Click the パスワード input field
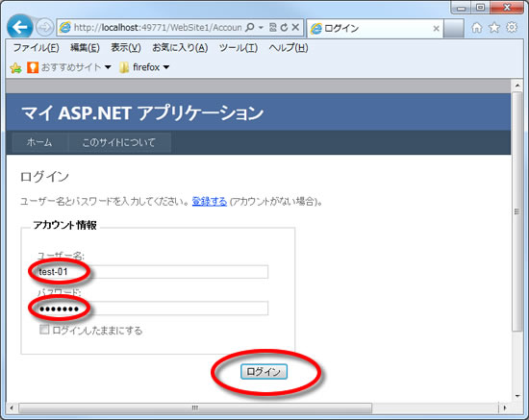This screenshot has height=420, width=529. [153, 309]
